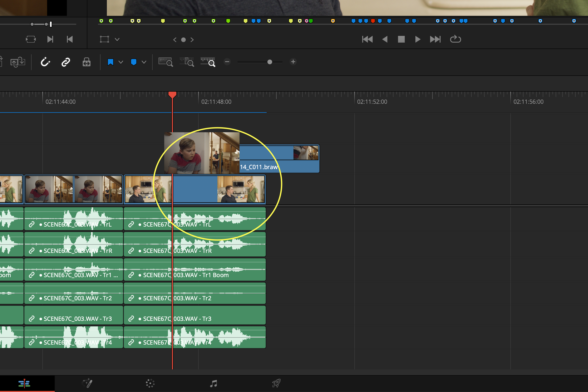Select the first SCENE67C_003.WAV - Tr2 clip label

pos(78,298)
